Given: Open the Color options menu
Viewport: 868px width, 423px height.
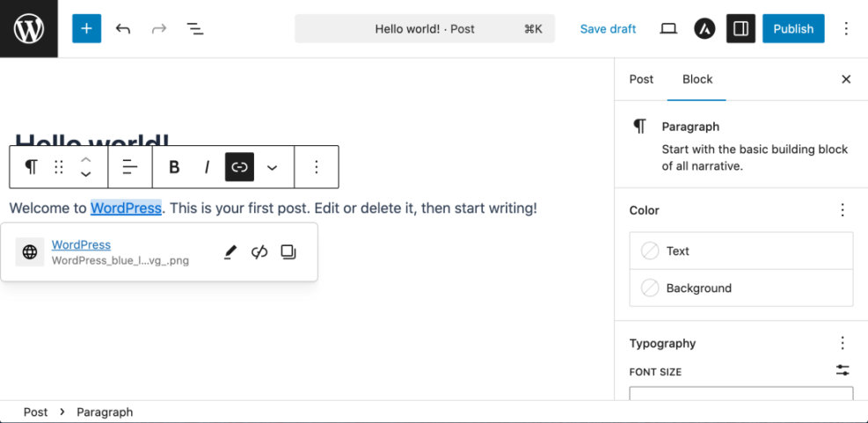Looking at the screenshot, I should pyautogui.click(x=842, y=210).
